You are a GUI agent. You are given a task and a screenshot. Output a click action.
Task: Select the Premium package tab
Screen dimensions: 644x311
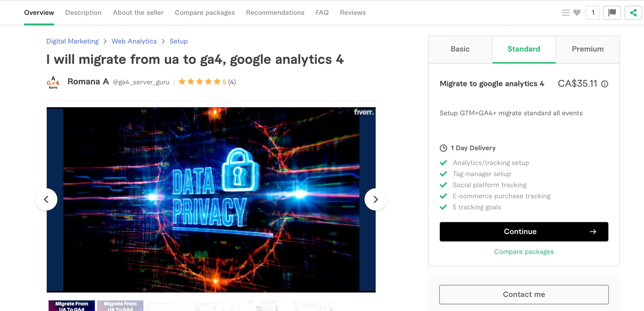tap(588, 49)
